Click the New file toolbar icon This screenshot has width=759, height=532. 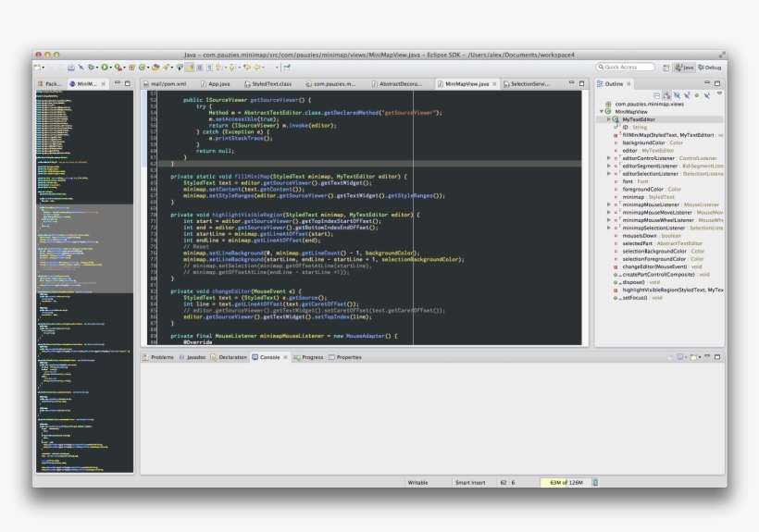pyautogui.click(x=38, y=67)
